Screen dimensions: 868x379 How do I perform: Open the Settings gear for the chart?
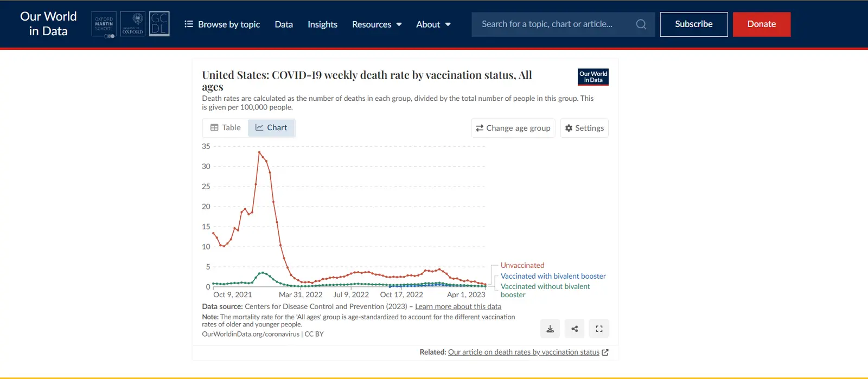[x=584, y=128]
